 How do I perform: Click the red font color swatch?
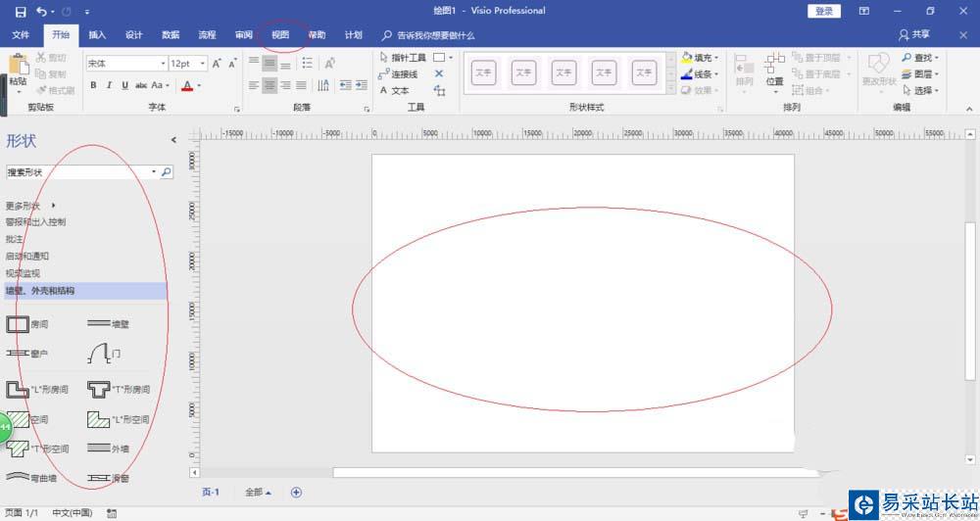tap(186, 86)
